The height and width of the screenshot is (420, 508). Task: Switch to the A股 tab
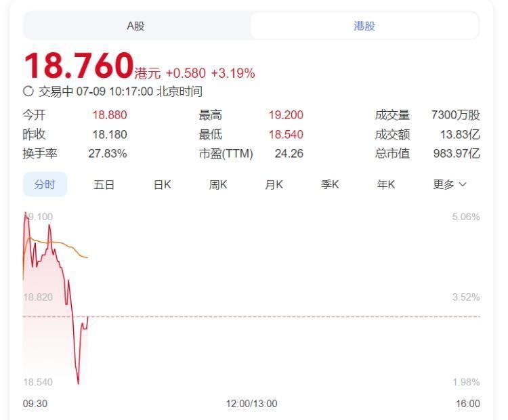pyautogui.click(x=136, y=26)
